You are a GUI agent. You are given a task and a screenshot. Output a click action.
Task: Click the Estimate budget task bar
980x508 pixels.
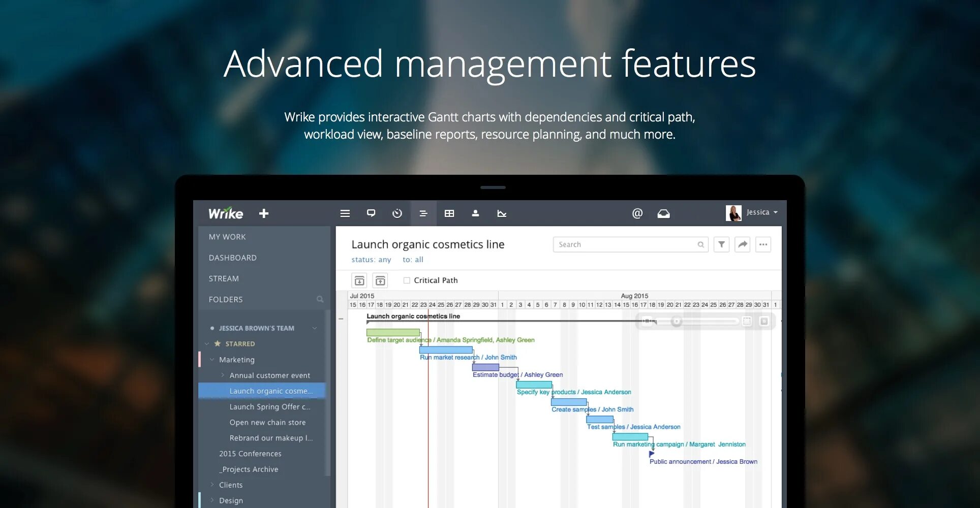pyautogui.click(x=485, y=367)
